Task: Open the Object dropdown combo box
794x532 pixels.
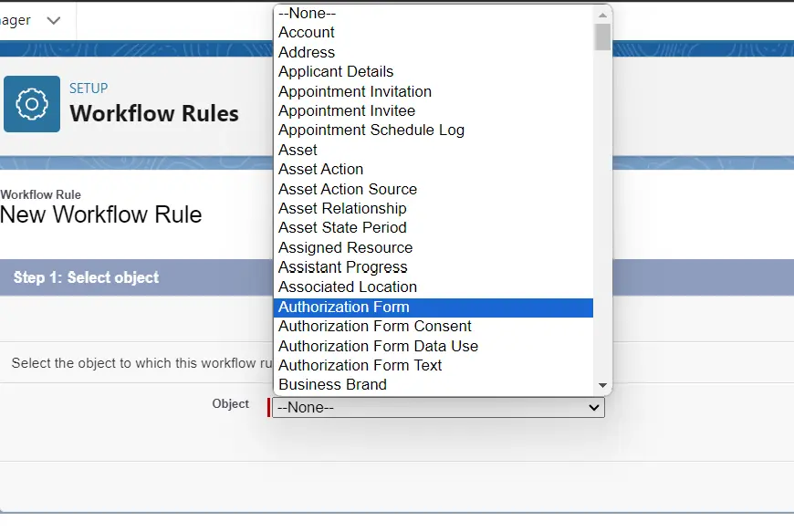Action: [x=438, y=408]
